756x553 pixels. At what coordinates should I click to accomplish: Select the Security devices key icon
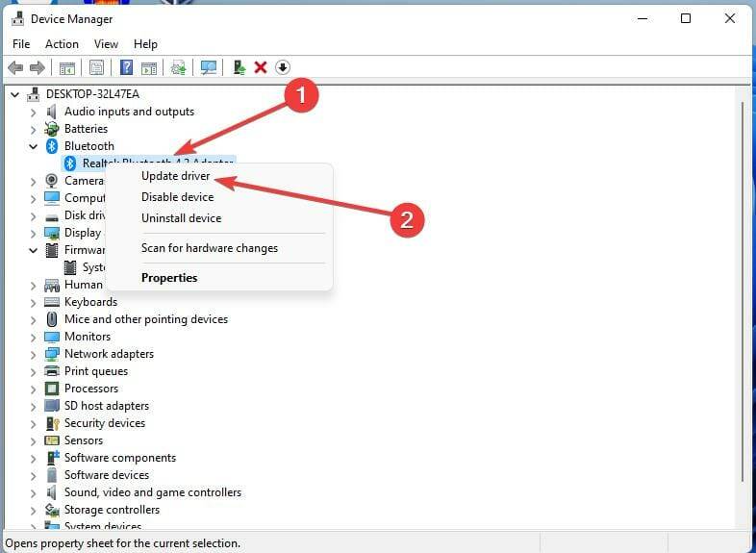tap(52, 423)
